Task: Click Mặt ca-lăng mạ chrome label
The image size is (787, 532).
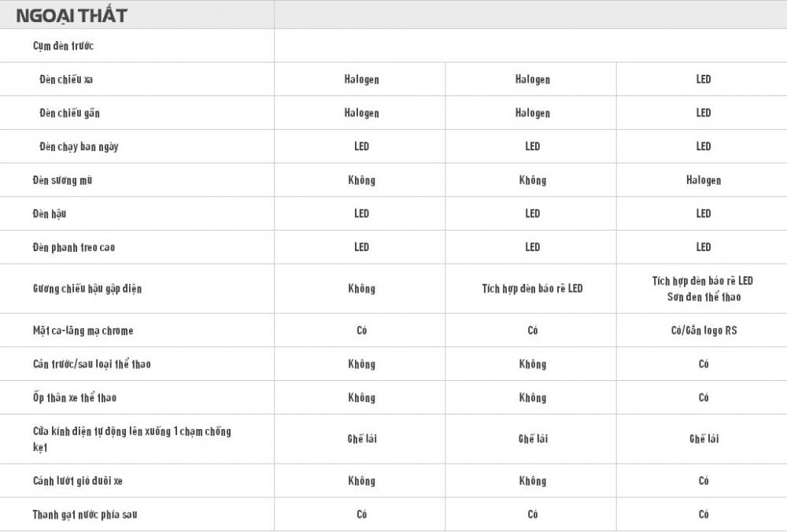Action: click(83, 331)
